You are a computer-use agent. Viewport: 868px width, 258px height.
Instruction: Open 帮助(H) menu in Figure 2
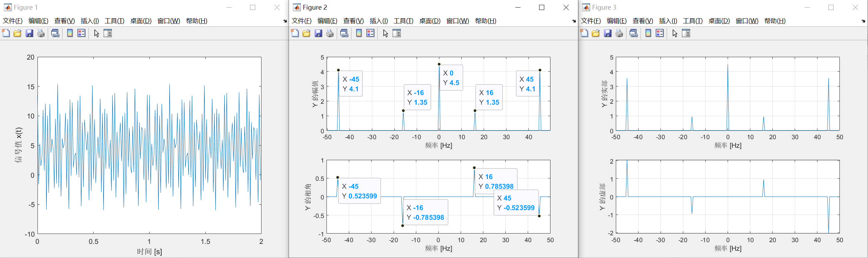click(x=485, y=21)
